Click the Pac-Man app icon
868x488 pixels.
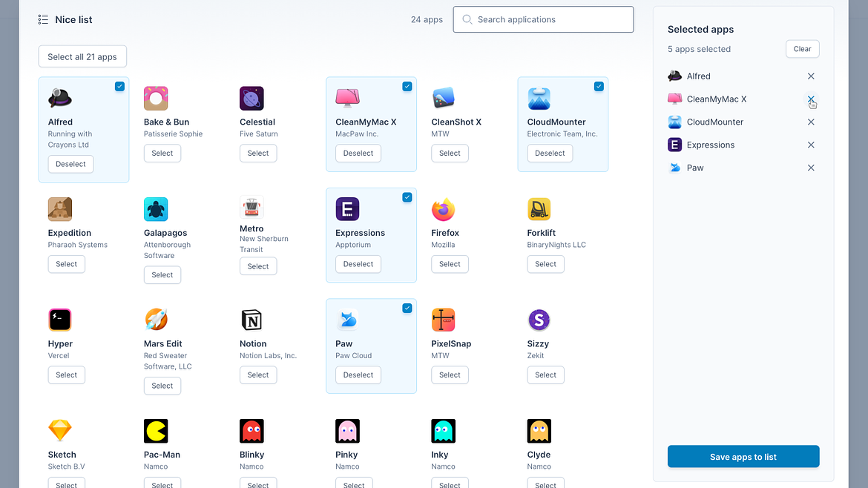tap(156, 430)
